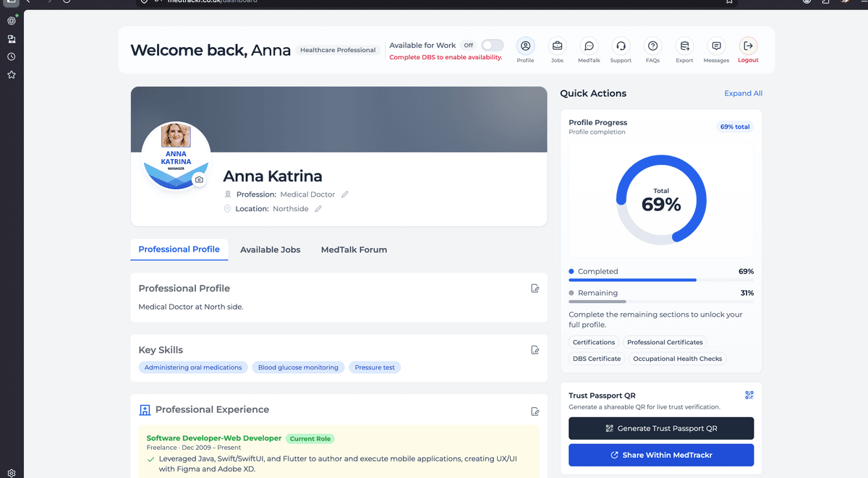Image resolution: width=868 pixels, height=478 pixels.
Task: Click the browser sidebar bookmarks star icon
Action: (12, 74)
